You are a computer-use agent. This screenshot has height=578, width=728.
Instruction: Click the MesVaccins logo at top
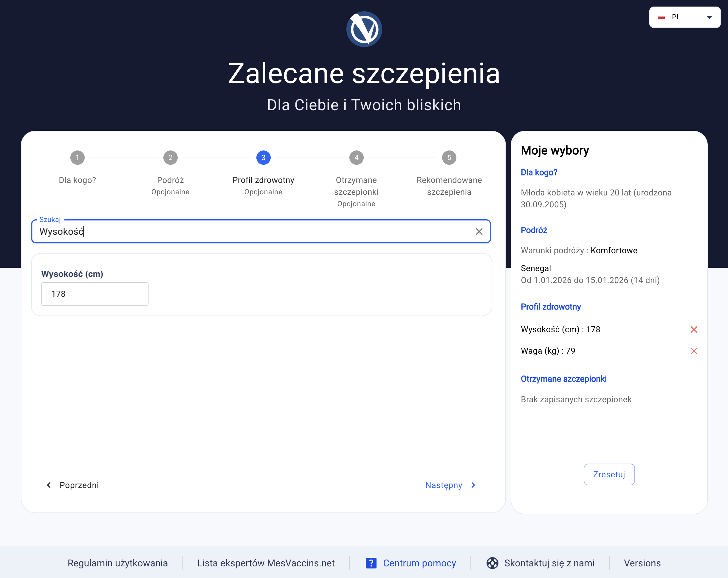coord(364,29)
